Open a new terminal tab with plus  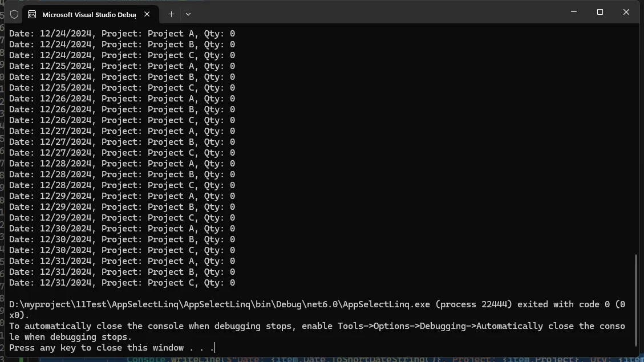(x=171, y=14)
